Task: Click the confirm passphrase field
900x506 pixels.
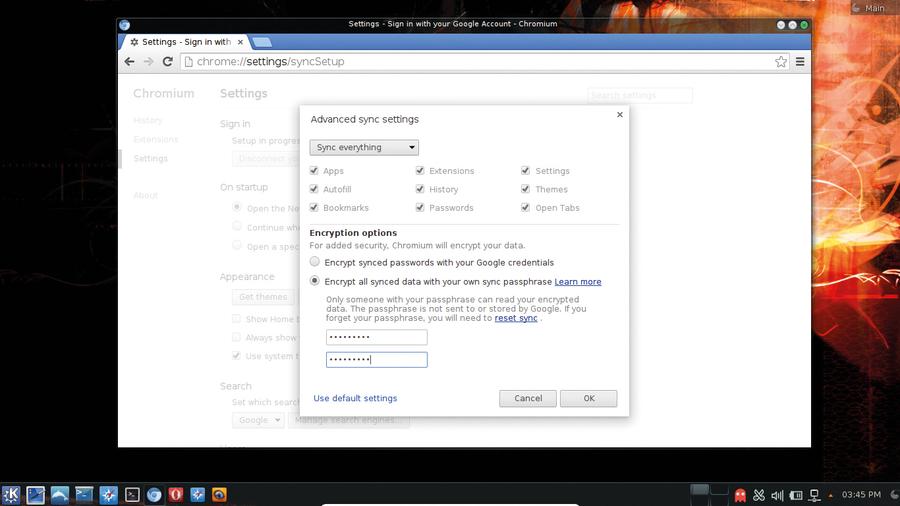Action: click(377, 360)
